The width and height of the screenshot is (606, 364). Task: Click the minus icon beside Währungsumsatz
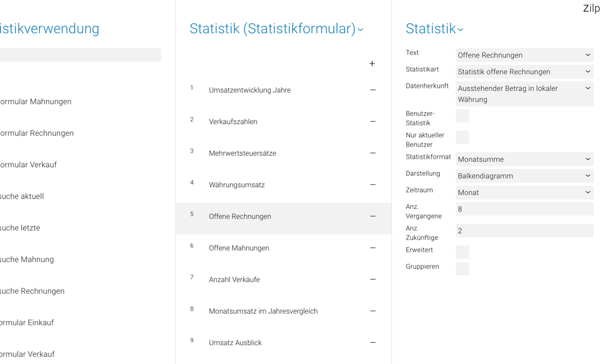coord(373,185)
